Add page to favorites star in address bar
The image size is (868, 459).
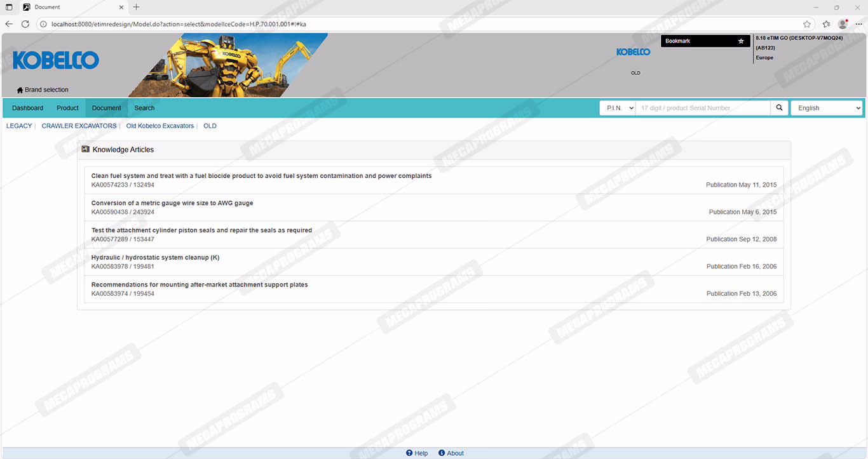[x=806, y=24]
